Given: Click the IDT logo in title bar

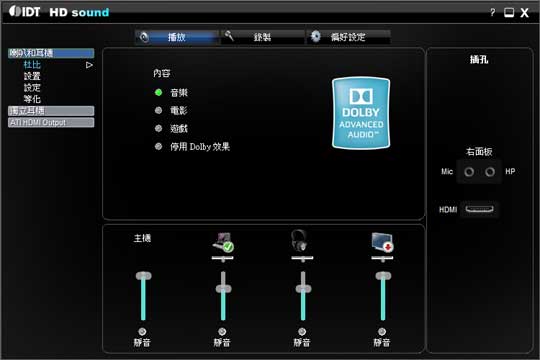Looking at the screenshot, I should (x=24, y=12).
